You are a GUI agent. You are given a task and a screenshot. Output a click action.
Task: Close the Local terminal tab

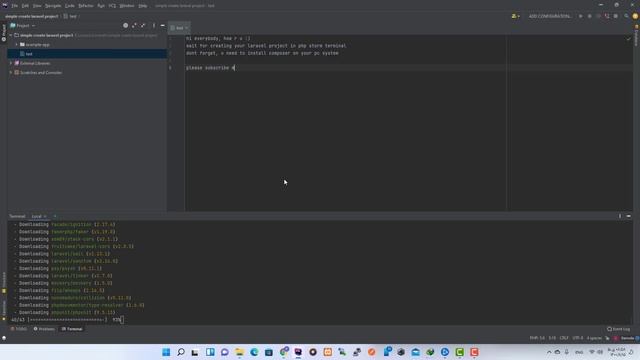[45, 216]
